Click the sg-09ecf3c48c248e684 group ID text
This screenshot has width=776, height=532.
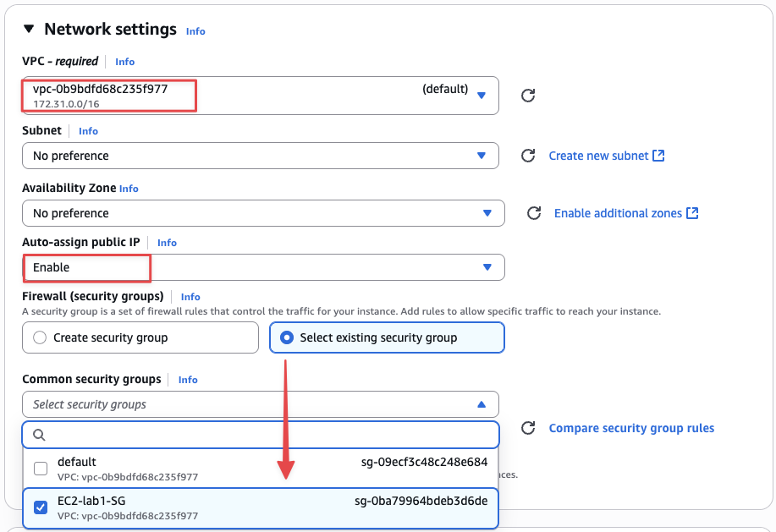click(x=424, y=463)
